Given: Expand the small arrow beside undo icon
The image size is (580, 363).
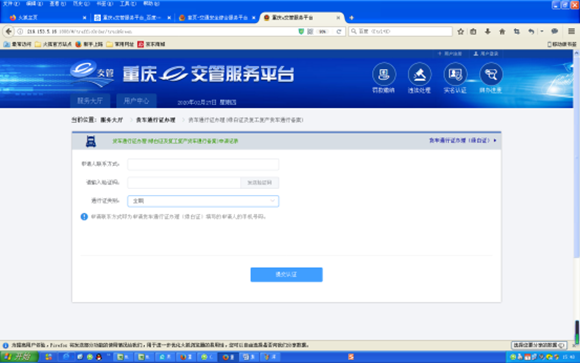Looking at the screenshot, I should pos(542,31).
